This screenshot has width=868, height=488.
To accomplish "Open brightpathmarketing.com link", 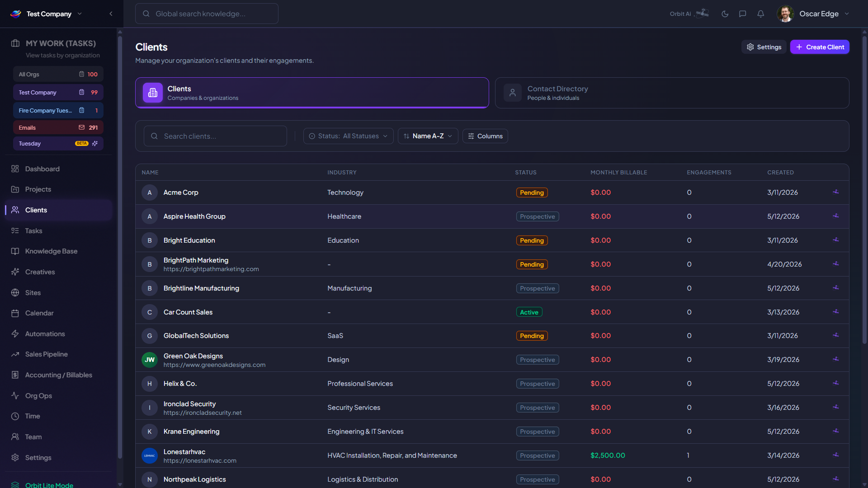I will (x=211, y=269).
